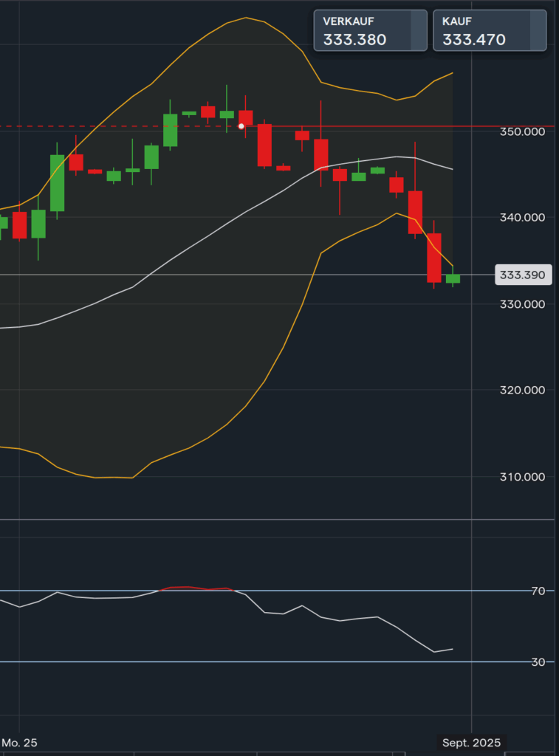Image resolution: width=559 pixels, height=756 pixels.
Task: Select the RSI 70 overbought level label
Action: coord(537,591)
